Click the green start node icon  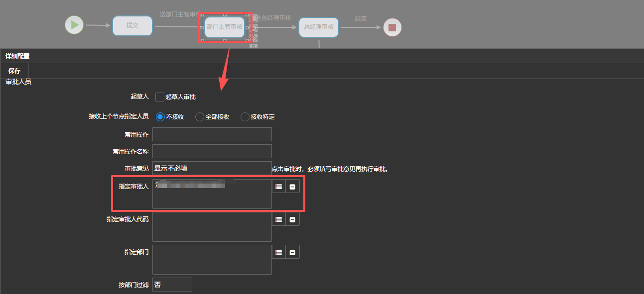(x=74, y=25)
